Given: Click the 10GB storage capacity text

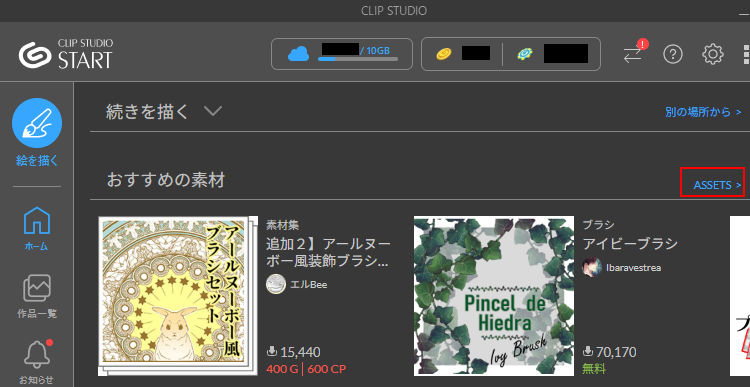Looking at the screenshot, I should (x=378, y=50).
